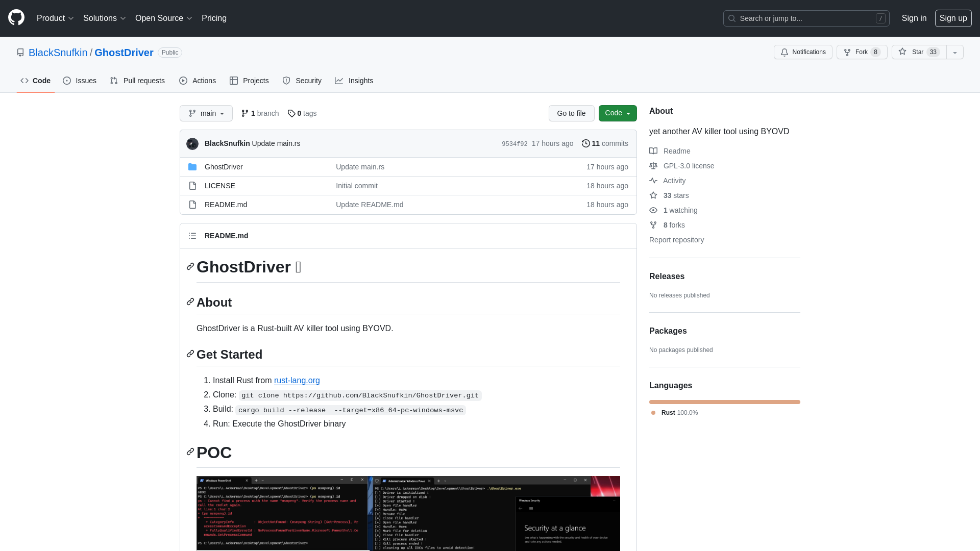Click the Issues tab icon
The width and height of the screenshot is (980, 551).
pos(67,81)
